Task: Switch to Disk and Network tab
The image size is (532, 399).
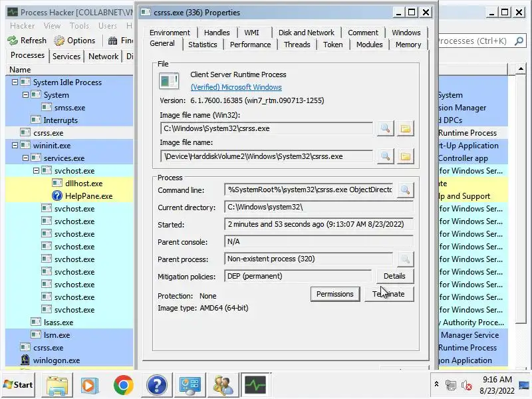Action: pyautogui.click(x=307, y=33)
